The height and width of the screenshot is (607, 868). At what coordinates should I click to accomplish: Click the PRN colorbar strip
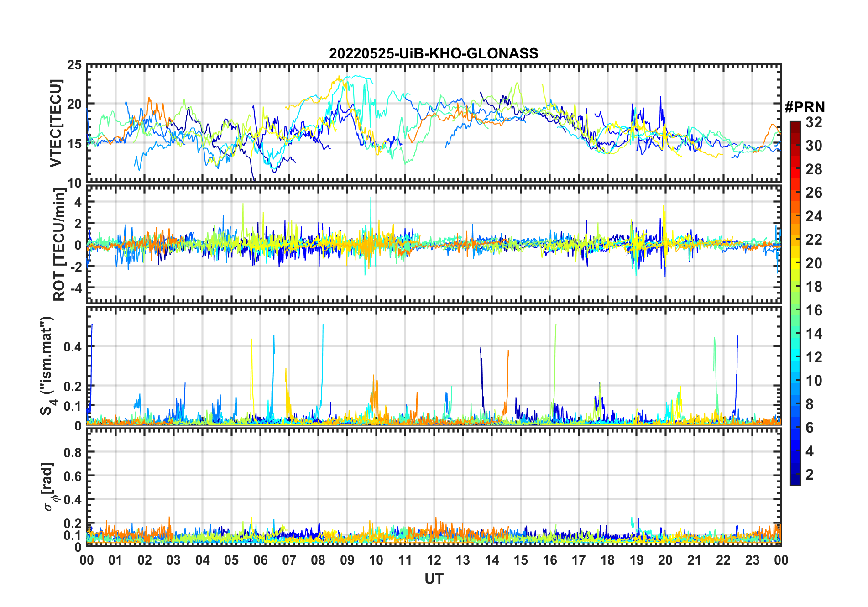coord(795,303)
